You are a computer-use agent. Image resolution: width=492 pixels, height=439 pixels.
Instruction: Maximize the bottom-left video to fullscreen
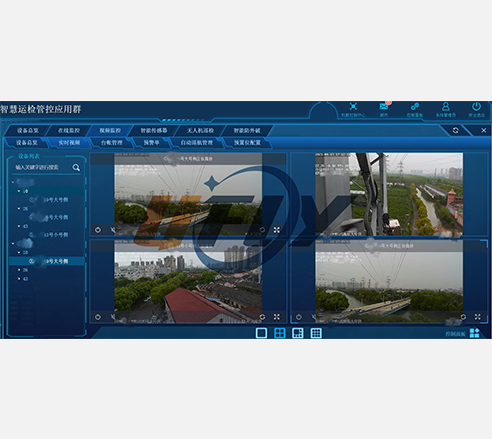coord(277,317)
